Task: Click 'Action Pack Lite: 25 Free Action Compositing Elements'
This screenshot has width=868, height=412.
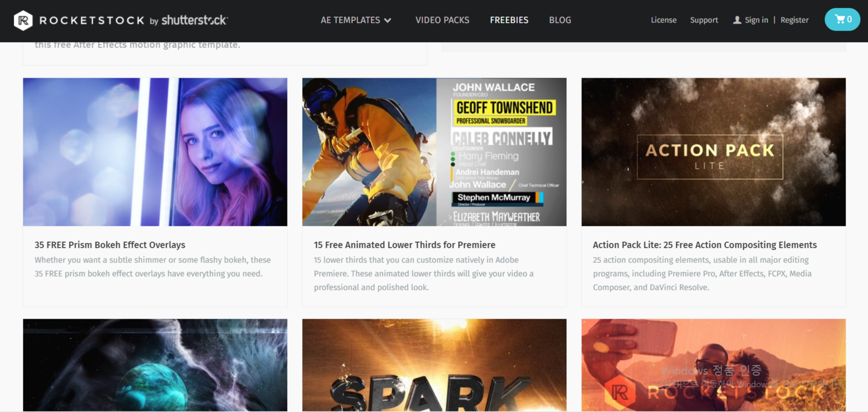Action: pyautogui.click(x=705, y=245)
